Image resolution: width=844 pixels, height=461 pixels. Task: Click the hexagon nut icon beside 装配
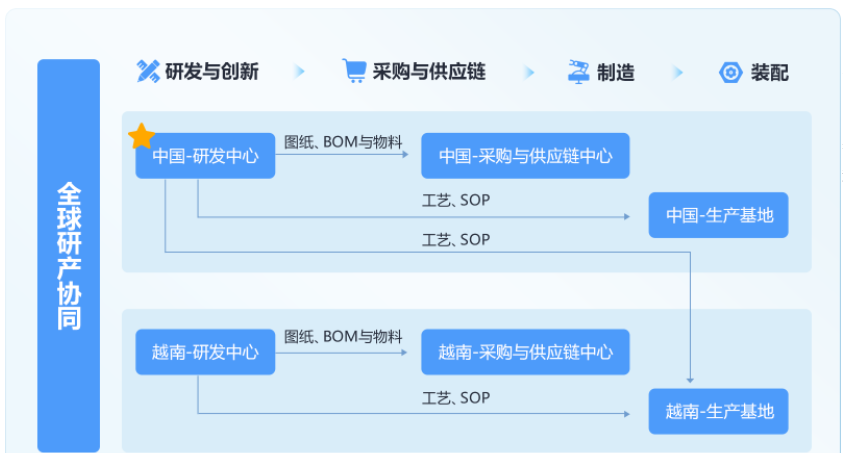pos(730,72)
